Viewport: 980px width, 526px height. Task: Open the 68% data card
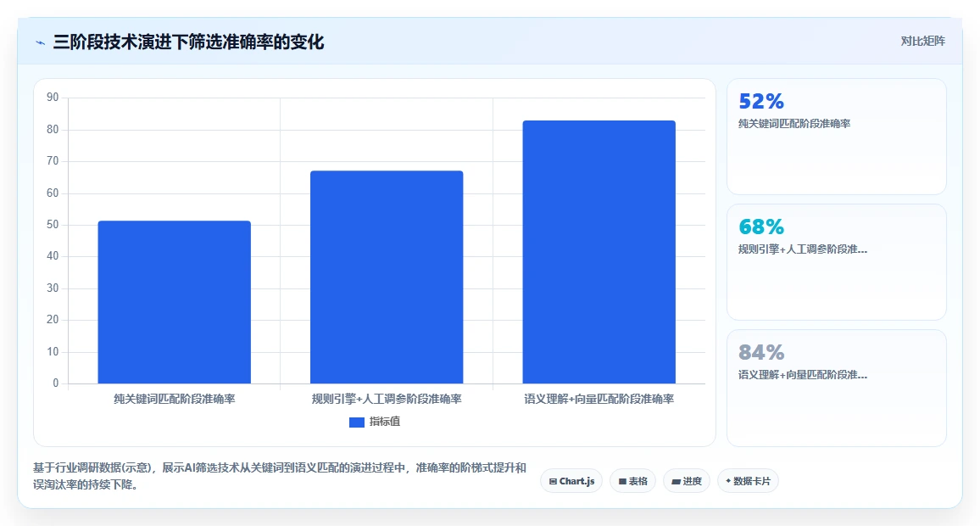[836, 262]
